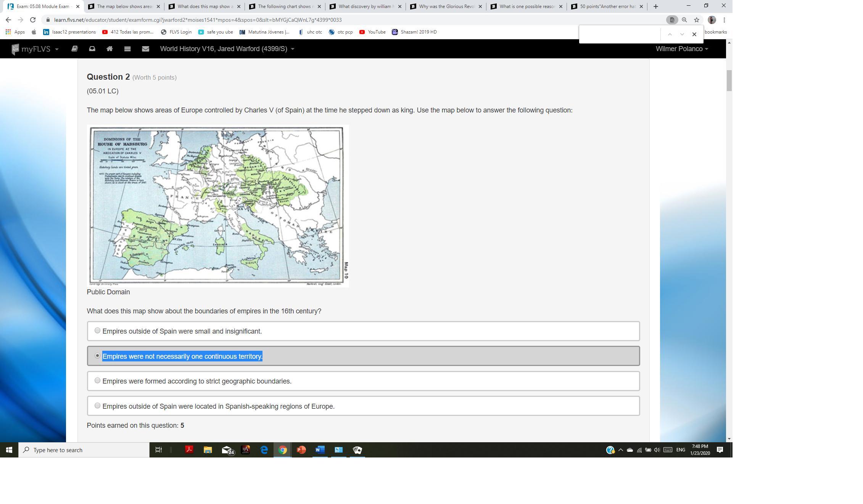Go to home via house icon
Viewport: 863px width, 504px height.
click(109, 49)
